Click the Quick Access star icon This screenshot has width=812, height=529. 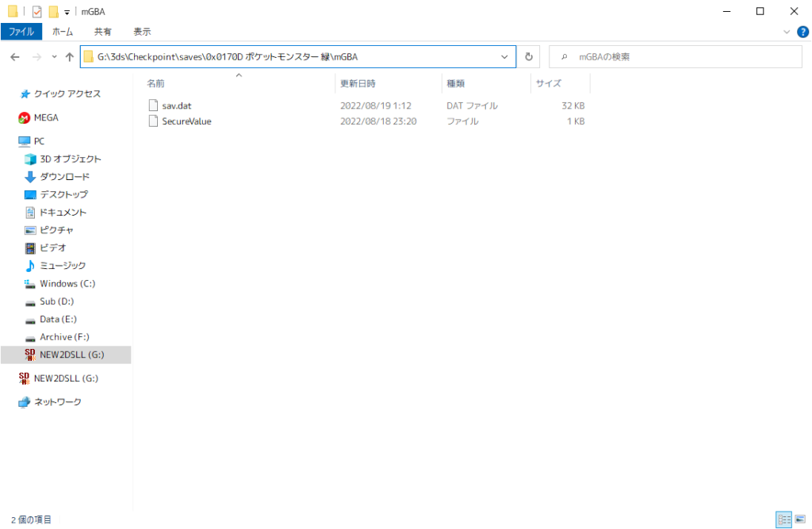tap(25, 94)
